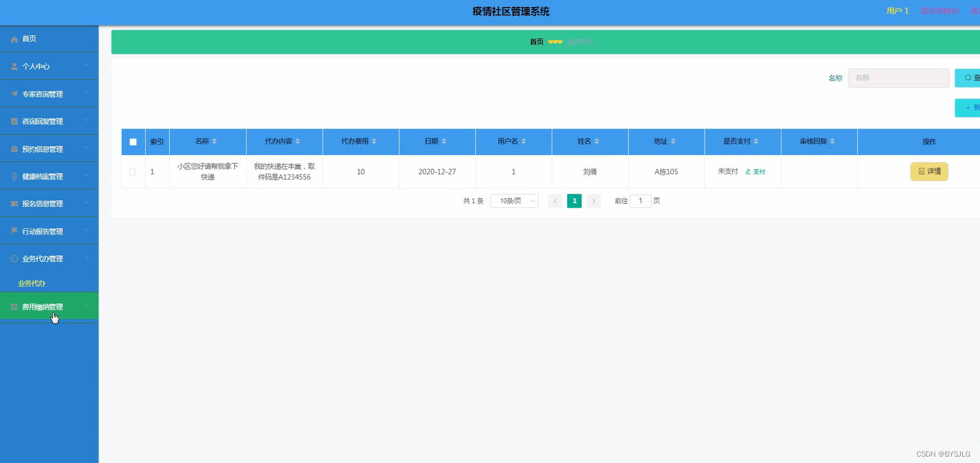Sort the table by 日期 with its arrows

tap(444, 142)
